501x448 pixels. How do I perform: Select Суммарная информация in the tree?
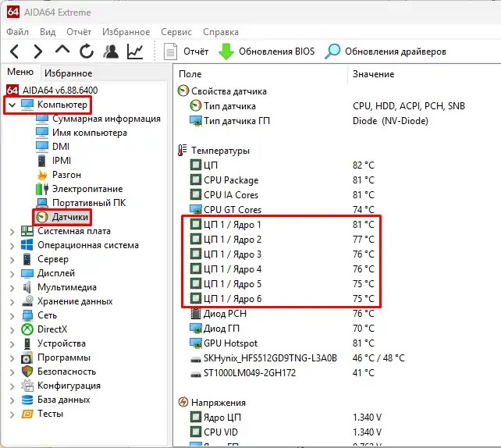tap(106, 119)
